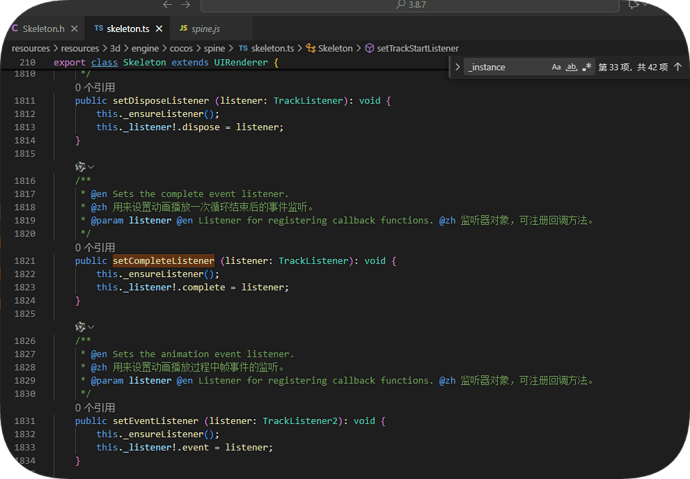
Task: Click the _instance find input field
Action: coord(506,67)
